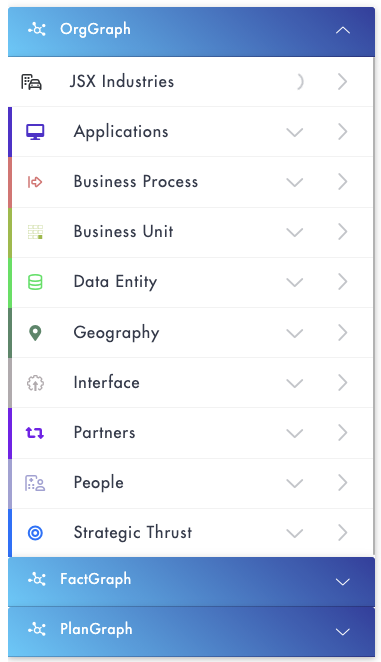
Task: Select the Interface tree item label
Action: 106,383
